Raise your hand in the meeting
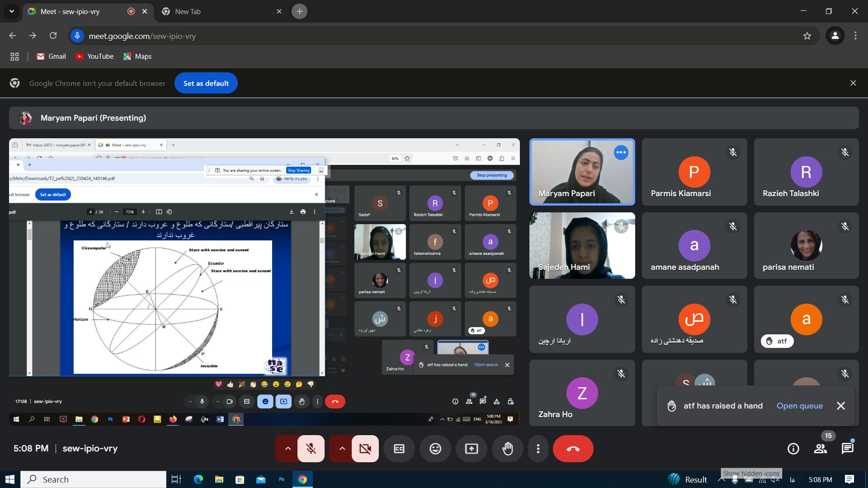This screenshot has height=488, width=868. [508, 449]
